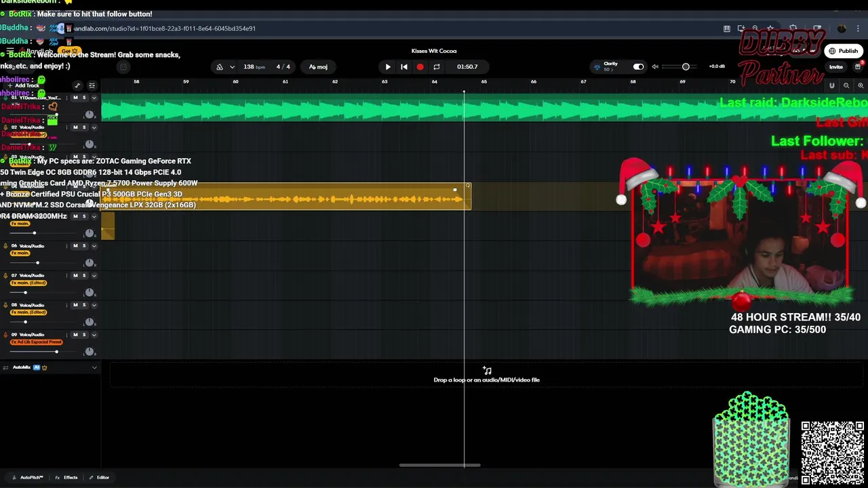Open the metronome options dropdown arrow
The image size is (868, 488).
pyautogui.click(x=233, y=67)
